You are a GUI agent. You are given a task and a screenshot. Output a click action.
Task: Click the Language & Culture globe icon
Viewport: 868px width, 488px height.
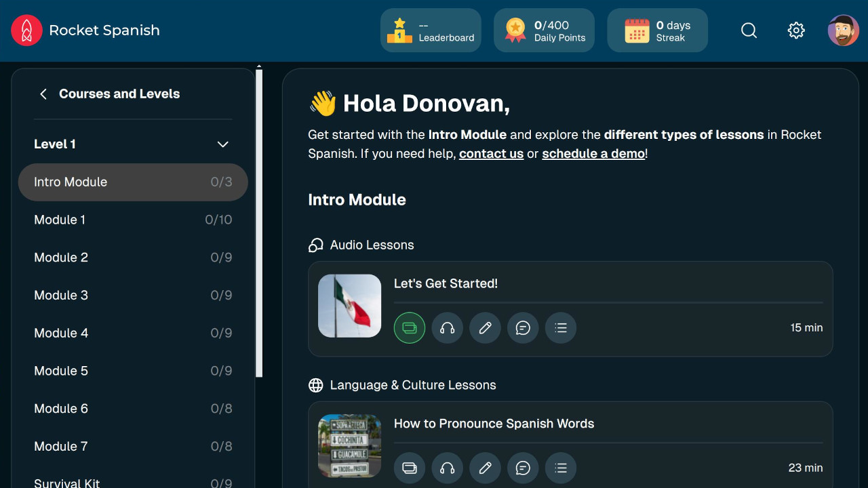[315, 385]
